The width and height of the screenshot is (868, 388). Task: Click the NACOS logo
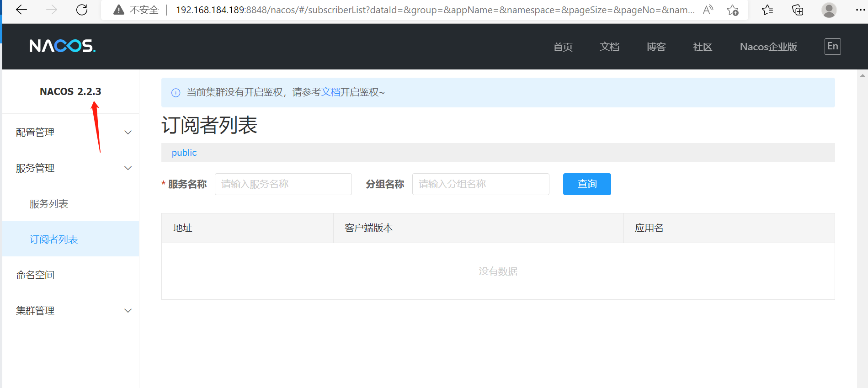click(63, 46)
